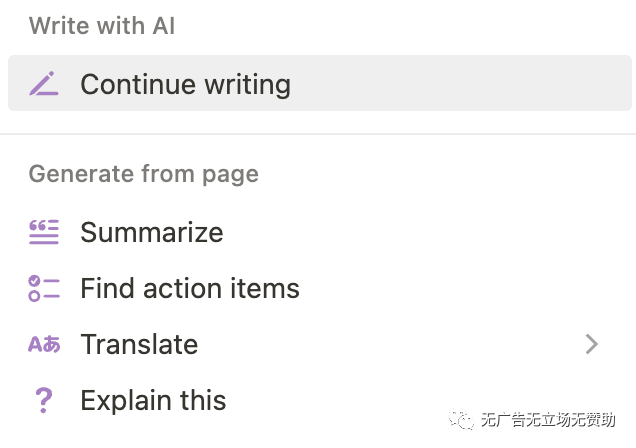The width and height of the screenshot is (636, 448).
Task: Click empty space between Translate label and chevron
Action: [389, 344]
